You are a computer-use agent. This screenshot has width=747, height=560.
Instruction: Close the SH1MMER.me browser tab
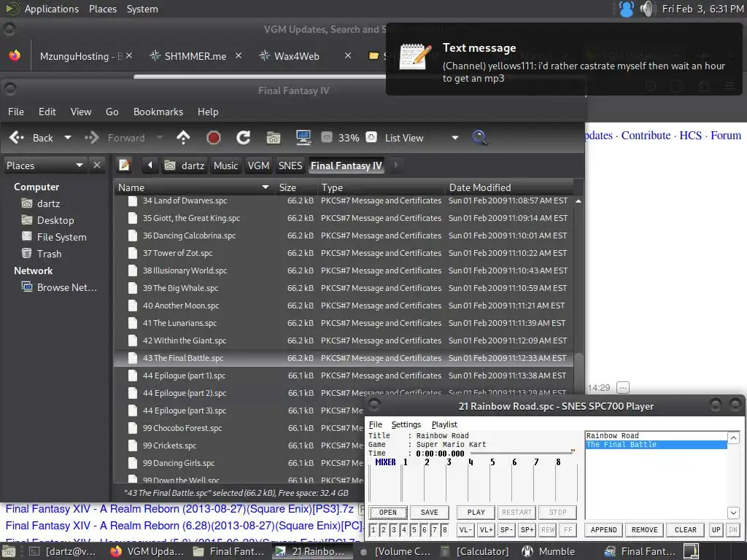[x=239, y=55]
